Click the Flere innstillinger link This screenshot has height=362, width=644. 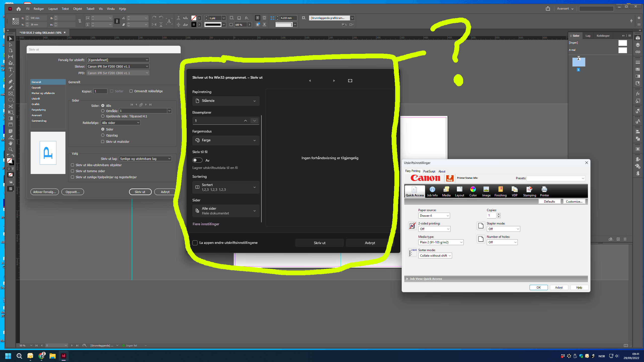pyautogui.click(x=206, y=224)
